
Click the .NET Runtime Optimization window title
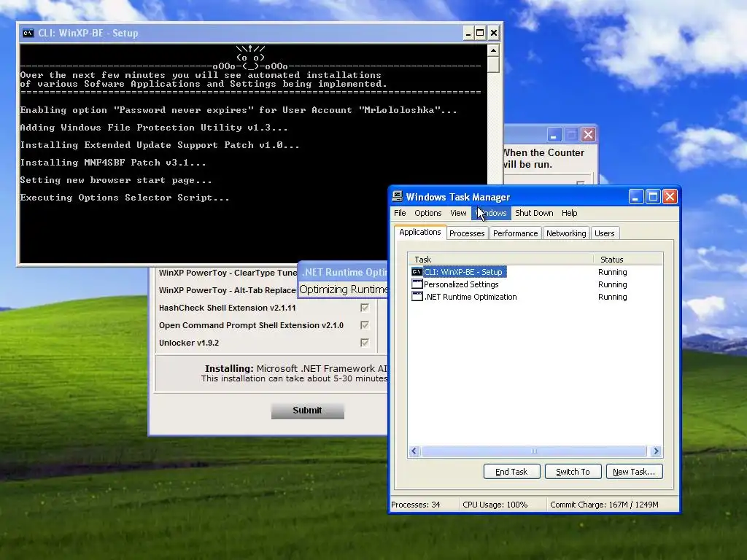pyautogui.click(x=345, y=273)
